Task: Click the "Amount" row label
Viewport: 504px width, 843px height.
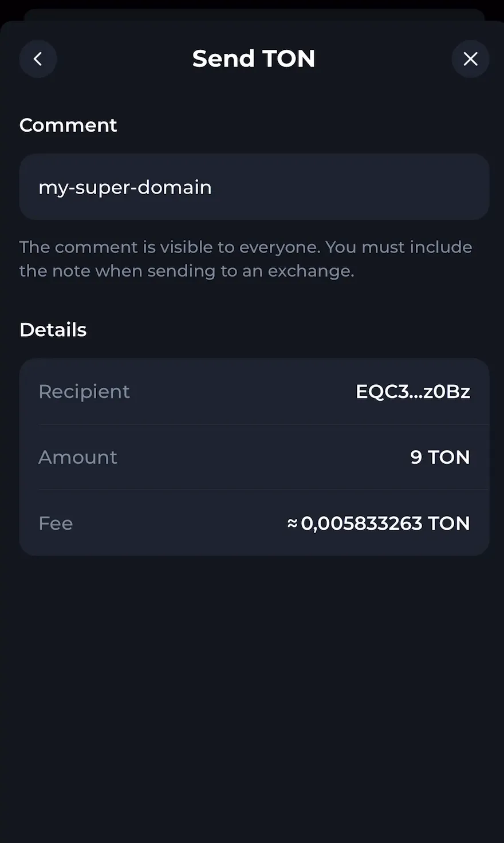Action: click(x=78, y=457)
